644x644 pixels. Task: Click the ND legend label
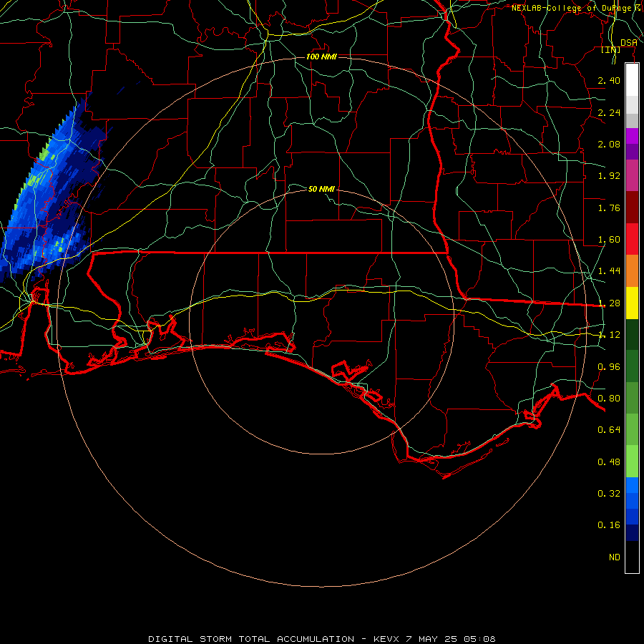[615, 557]
